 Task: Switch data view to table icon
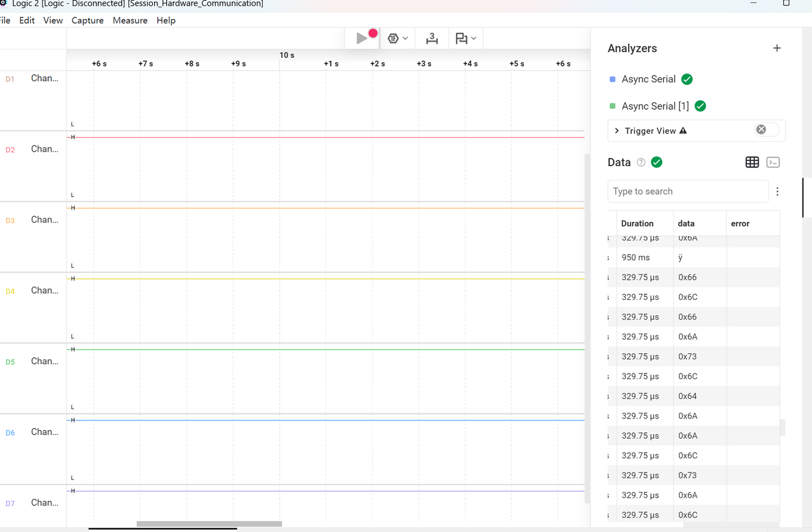752,162
